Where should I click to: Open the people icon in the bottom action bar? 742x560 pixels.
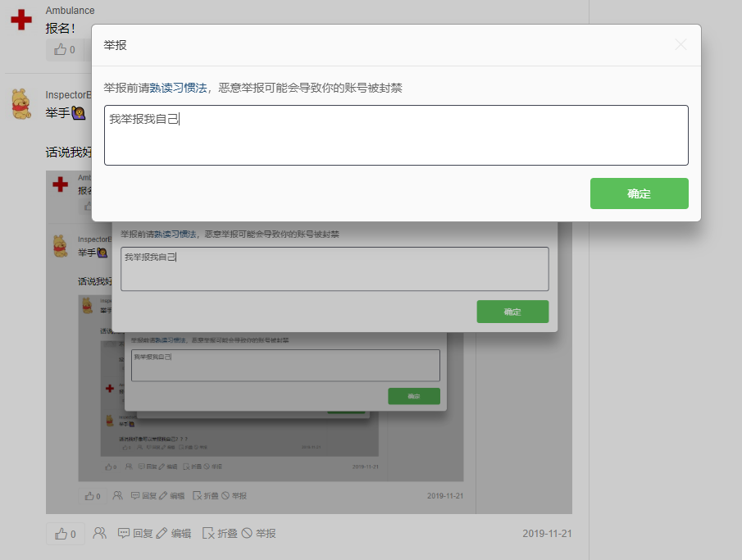click(x=100, y=534)
